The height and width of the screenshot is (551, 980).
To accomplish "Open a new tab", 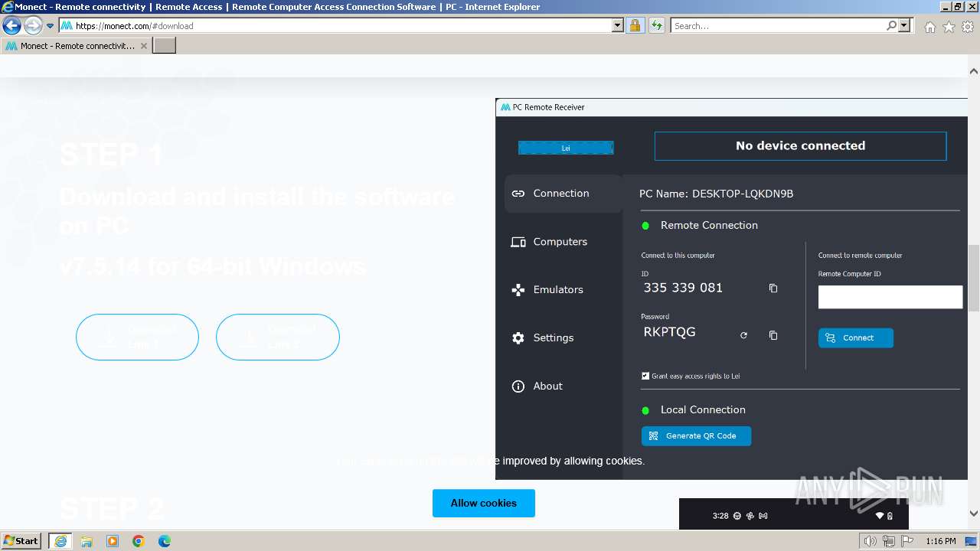I will click(x=165, y=46).
